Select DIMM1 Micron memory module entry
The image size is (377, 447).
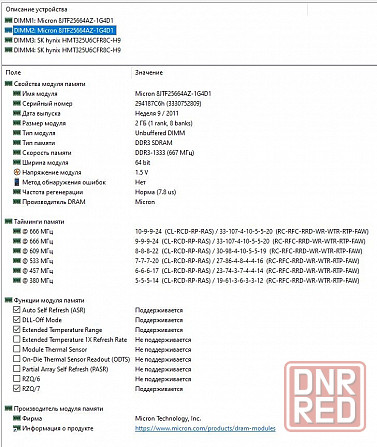63,21
